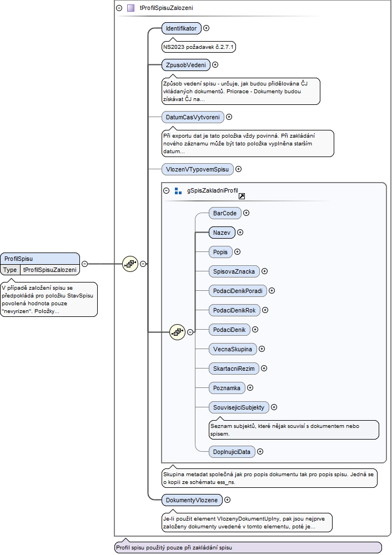Click the DoplnujiciData element node
This screenshot has width=392, height=555.
pos(232,452)
